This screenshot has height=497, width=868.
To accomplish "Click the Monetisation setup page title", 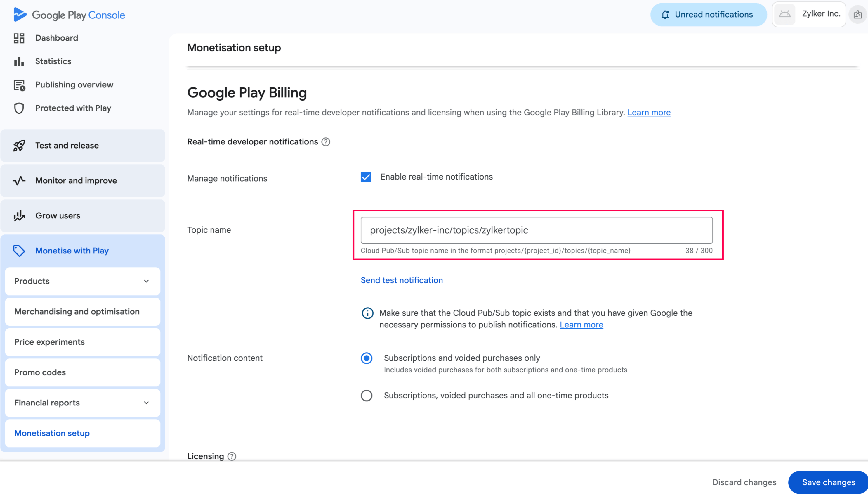I will (234, 48).
